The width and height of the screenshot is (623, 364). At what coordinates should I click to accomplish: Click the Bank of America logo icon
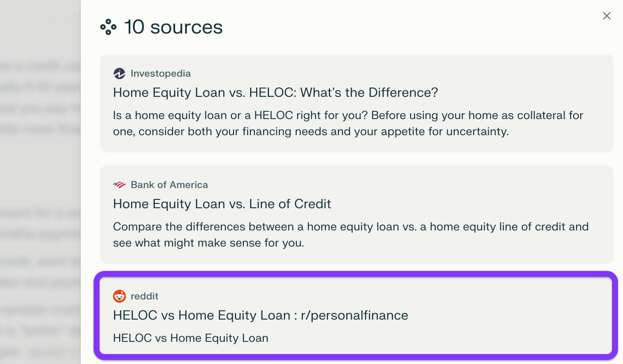tap(119, 185)
